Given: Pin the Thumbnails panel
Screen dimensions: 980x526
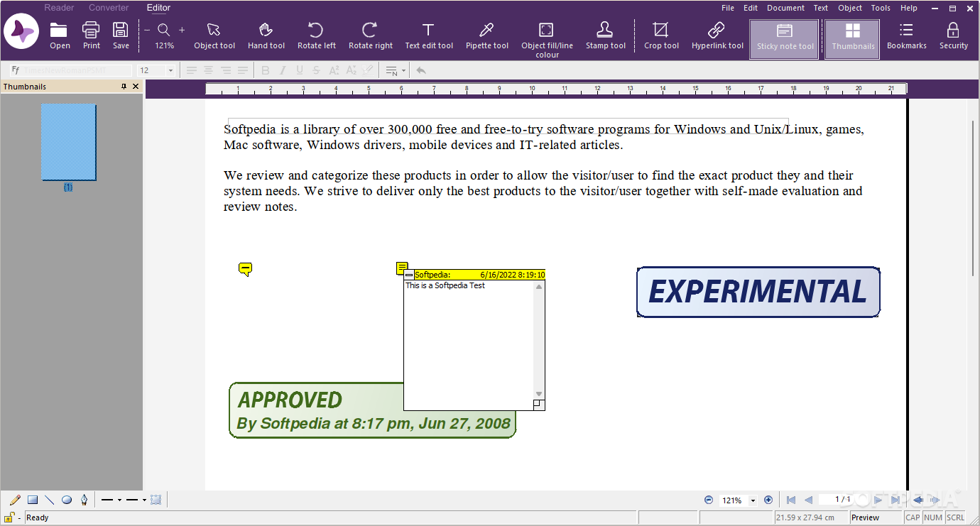Looking at the screenshot, I should pos(124,87).
